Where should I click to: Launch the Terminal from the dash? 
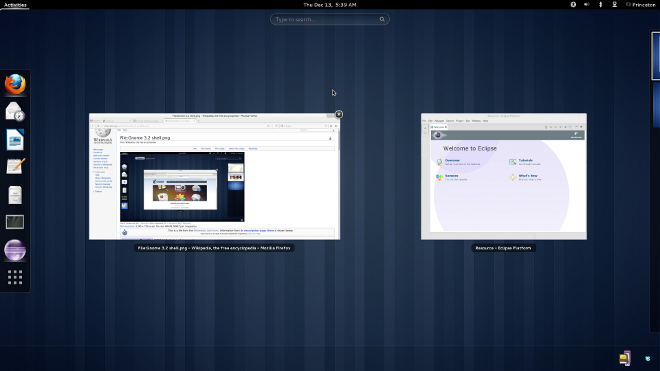point(15,222)
